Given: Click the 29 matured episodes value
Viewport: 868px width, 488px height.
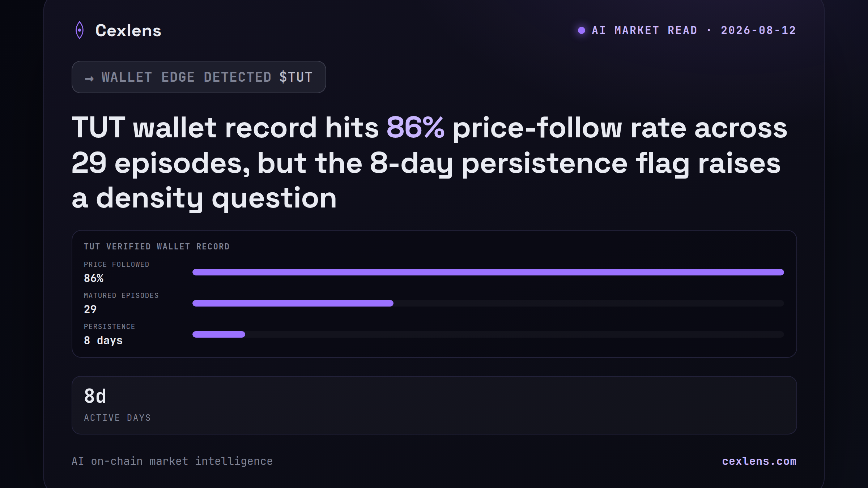Looking at the screenshot, I should tap(90, 309).
